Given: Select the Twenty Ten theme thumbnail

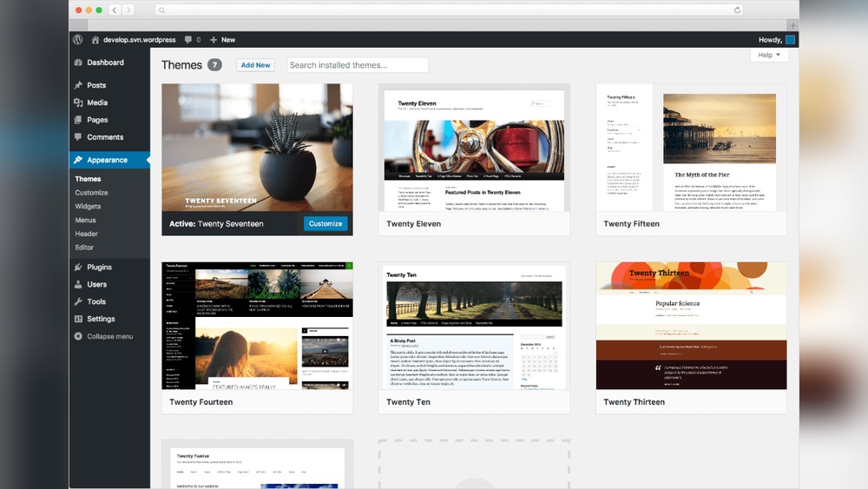Looking at the screenshot, I should [474, 326].
